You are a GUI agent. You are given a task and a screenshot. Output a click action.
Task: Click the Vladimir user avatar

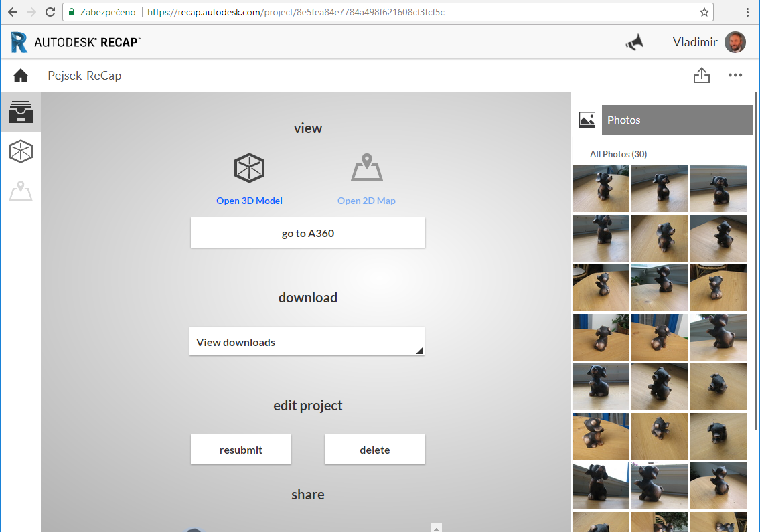click(735, 42)
